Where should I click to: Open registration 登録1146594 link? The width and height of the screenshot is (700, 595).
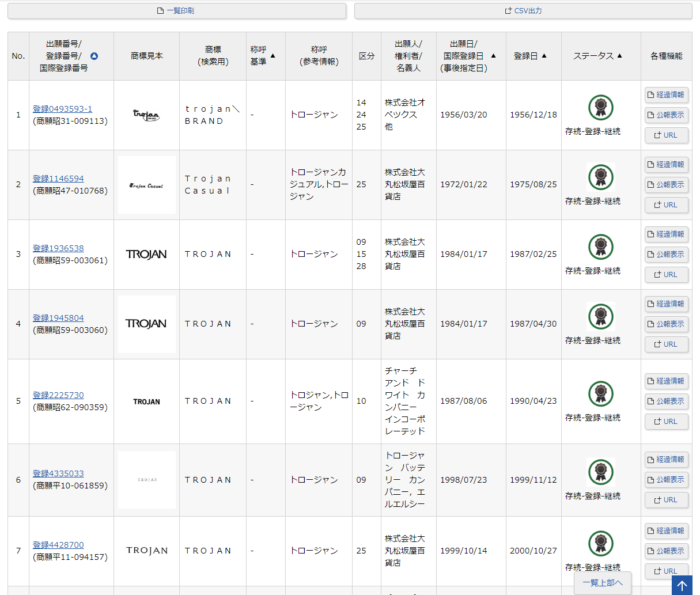point(58,179)
